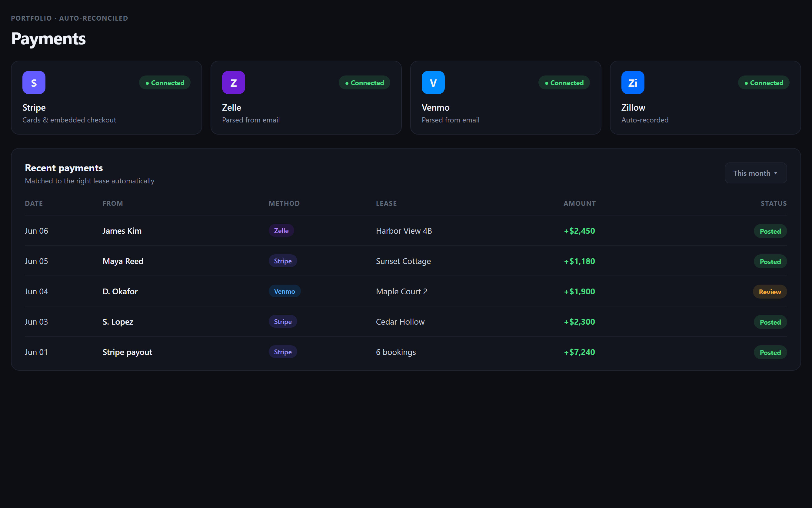
Task: Click the '6 bookings' lease cell
Action: pos(396,352)
